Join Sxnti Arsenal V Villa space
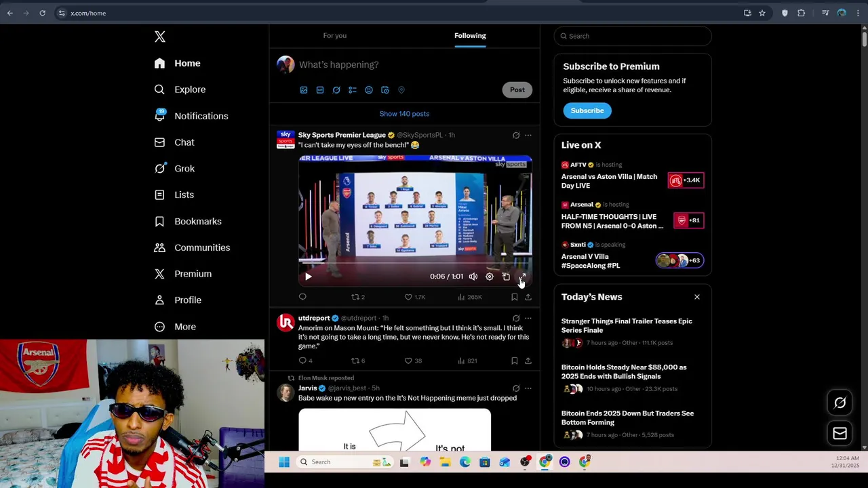The width and height of the screenshot is (868, 488). (633, 256)
